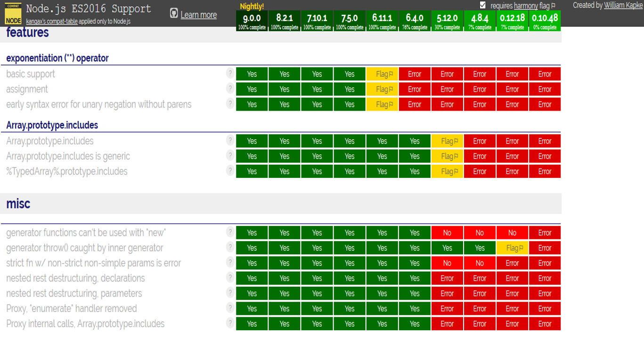Click Flag cell in basic support row

point(382,74)
